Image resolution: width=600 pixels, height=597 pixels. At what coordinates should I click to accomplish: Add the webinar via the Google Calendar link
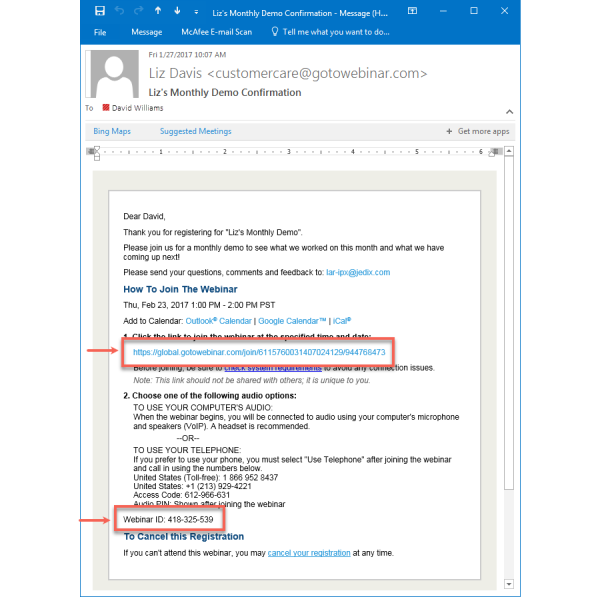click(x=292, y=321)
